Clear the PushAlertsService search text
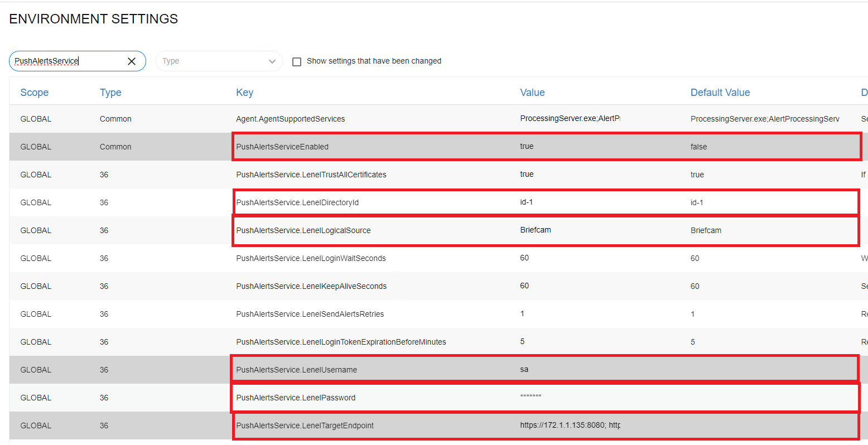The image size is (868, 445). point(132,61)
